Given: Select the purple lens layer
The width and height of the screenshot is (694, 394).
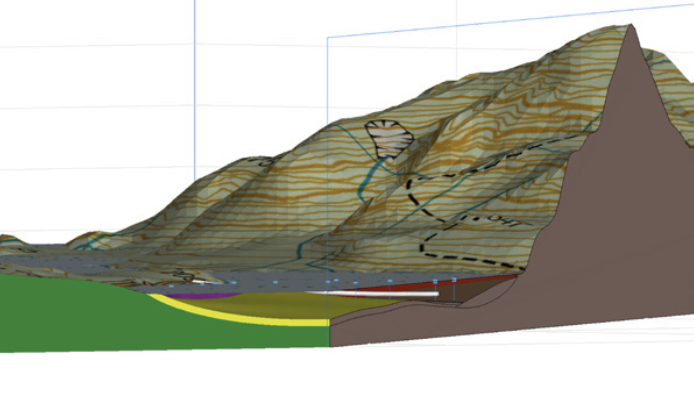Looking at the screenshot, I should click(x=201, y=295).
